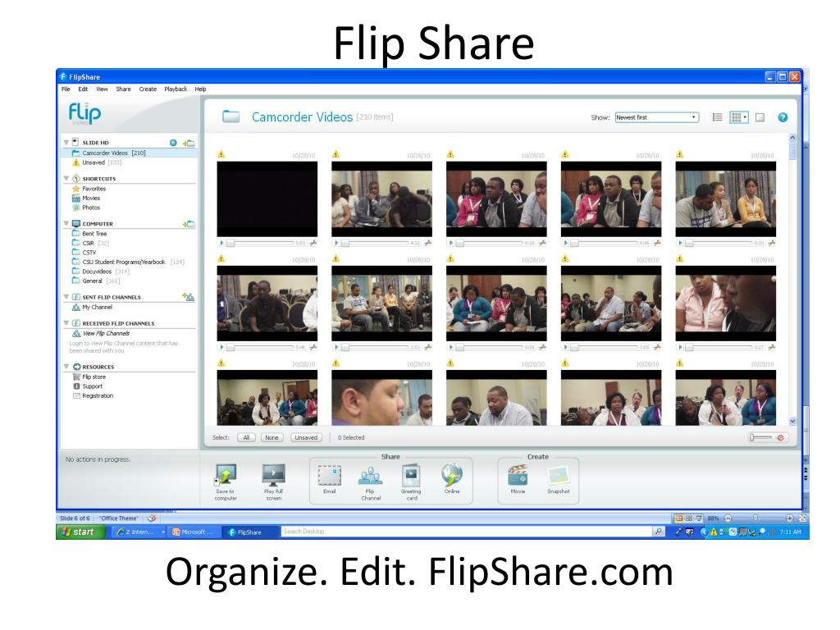Switch to single item view icon

coord(760,117)
